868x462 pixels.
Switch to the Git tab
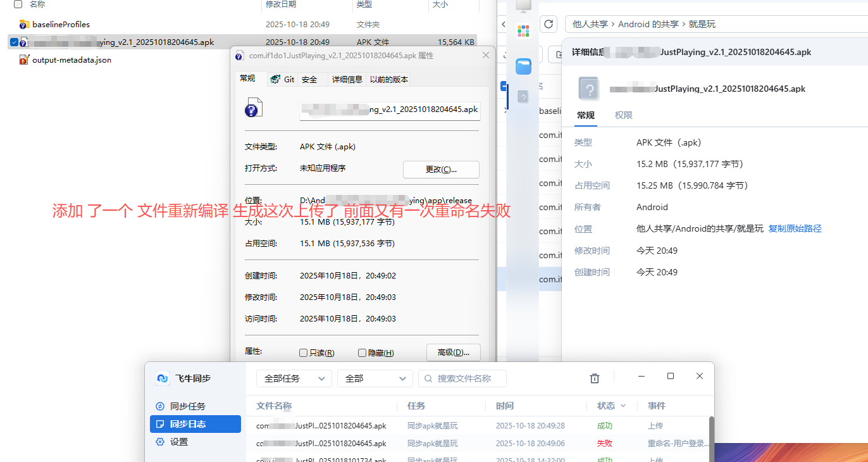(x=282, y=80)
